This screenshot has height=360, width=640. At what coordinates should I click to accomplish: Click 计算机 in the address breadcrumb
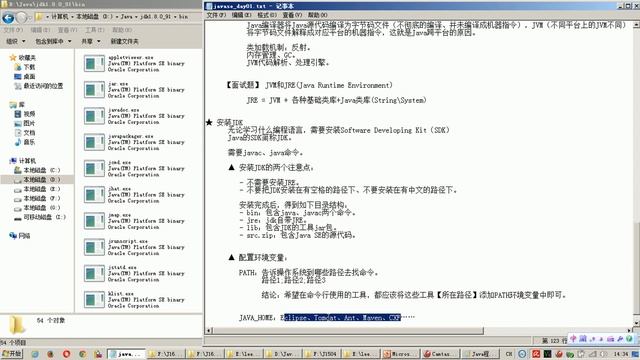point(60,17)
